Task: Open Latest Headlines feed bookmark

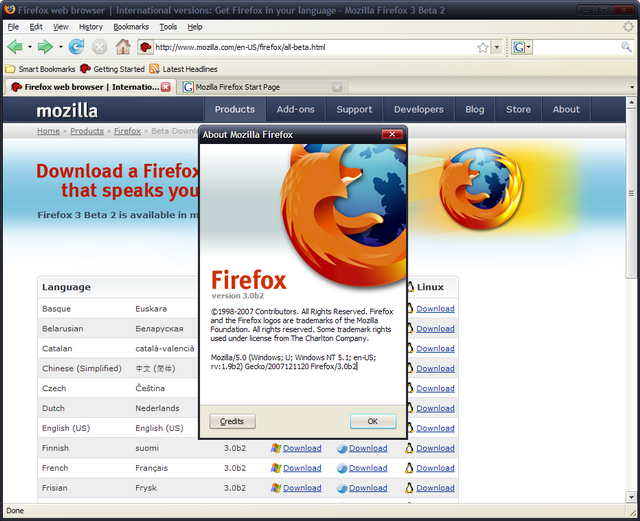Action: coord(183,69)
